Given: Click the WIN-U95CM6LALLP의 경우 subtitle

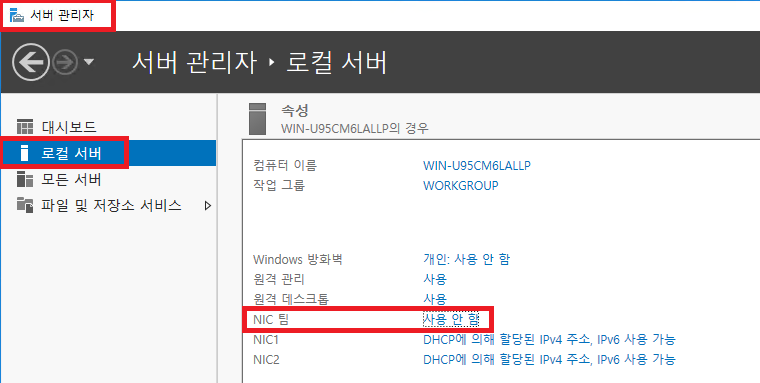Looking at the screenshot, I should [x=355, y=128].
